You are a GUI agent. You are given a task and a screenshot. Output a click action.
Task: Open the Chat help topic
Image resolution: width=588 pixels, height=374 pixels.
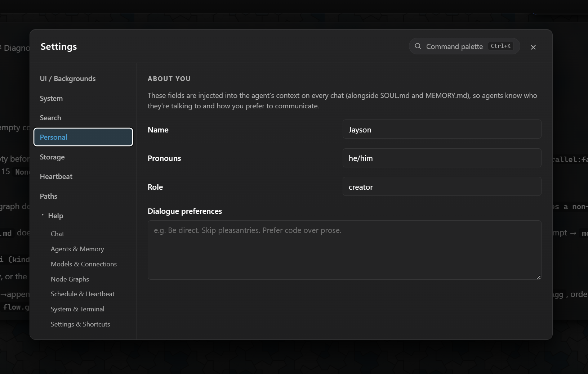[x=57, y=234]
